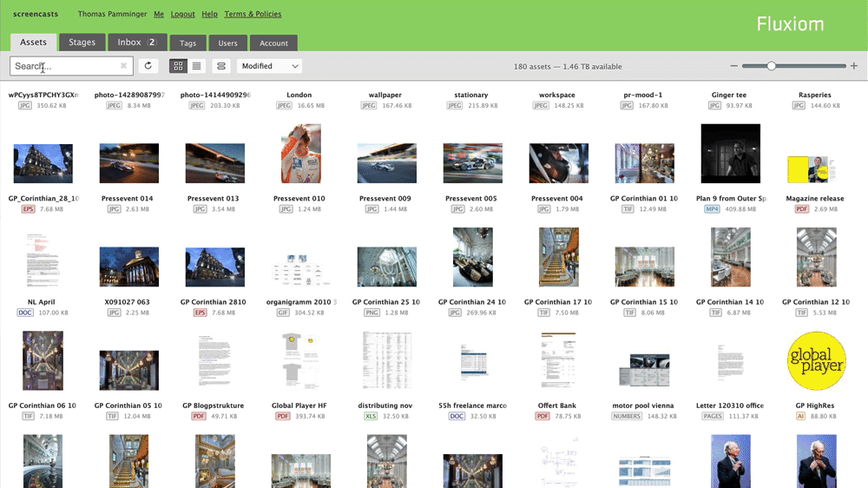Select the GP Corinthian 24 10 thumbnail
868x488 pixels.
click(473, 257)
